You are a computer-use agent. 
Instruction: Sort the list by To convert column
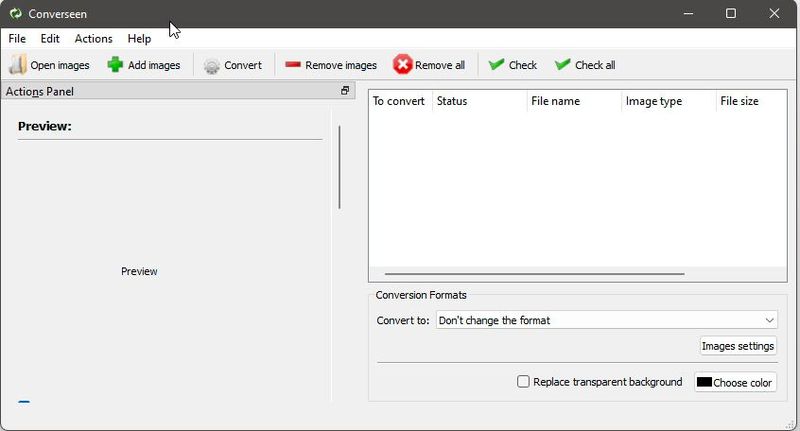(400, 101)
